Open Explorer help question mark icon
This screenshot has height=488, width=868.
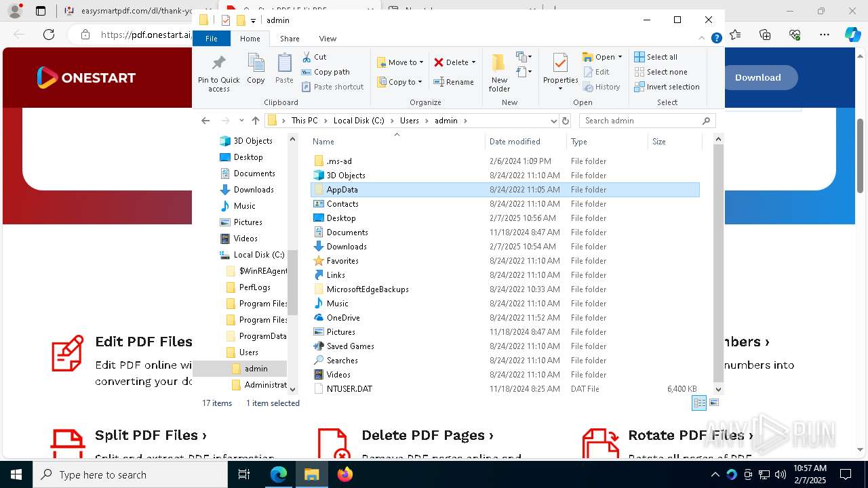716,39
